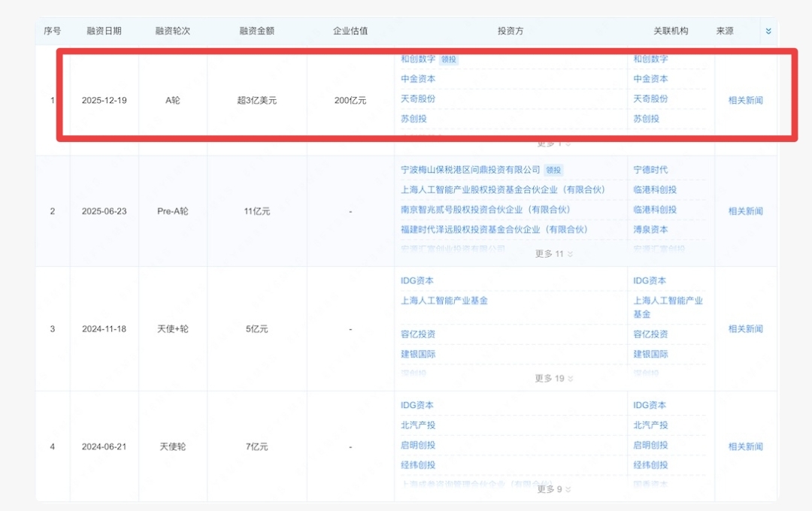Viewport: 812px width, 511px height.
Task: Select amount cell 7亿元
Action: coord(257,446)
